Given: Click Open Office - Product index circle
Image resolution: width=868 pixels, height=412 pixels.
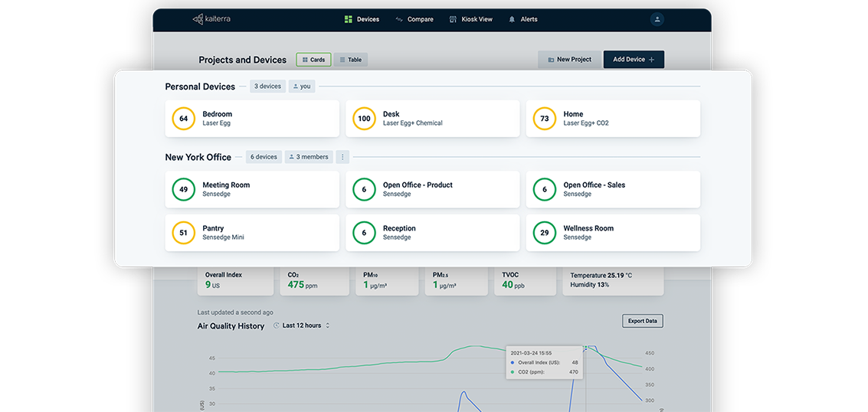Looking at the screenshot, I should pos(364,189).
